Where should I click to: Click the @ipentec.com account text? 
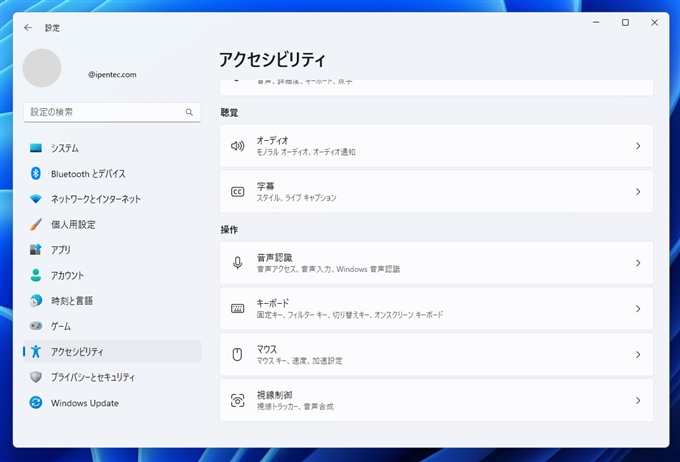pyautogui.click(x=112, y=75)
